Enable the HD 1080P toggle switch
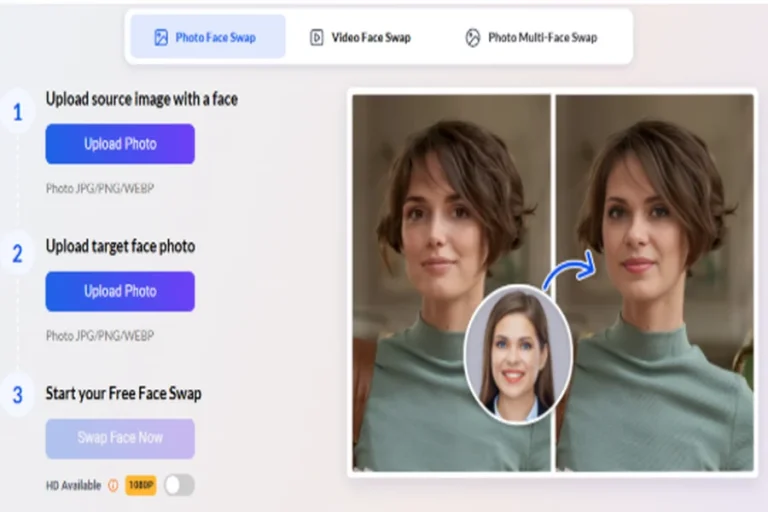The height and width of the screenshot is (512, 768). tap(179, 485)
